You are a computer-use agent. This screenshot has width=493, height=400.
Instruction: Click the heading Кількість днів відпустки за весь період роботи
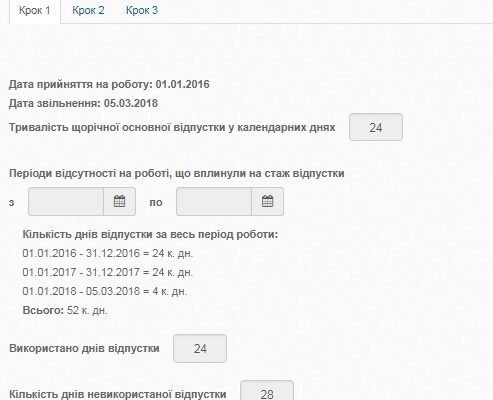(150, 234)
